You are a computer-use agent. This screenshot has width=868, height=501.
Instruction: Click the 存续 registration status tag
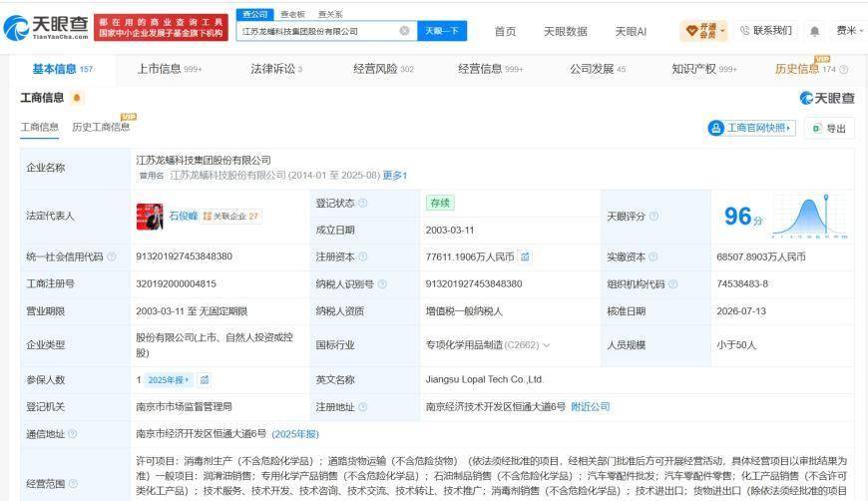tap(440, 204)
